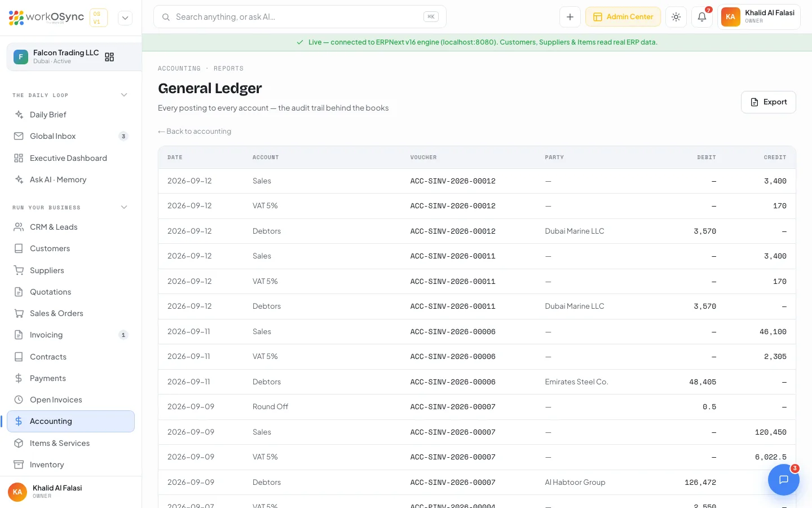The width and height of the screenshot is (812, 508).
Task: Click the Inventory archive icon
Action: (x=19, y=465)
